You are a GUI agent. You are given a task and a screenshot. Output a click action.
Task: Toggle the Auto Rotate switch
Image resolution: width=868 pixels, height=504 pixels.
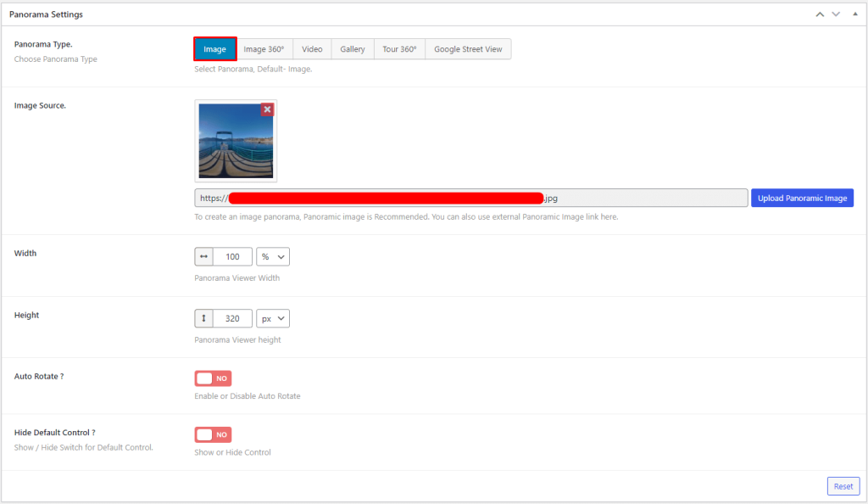(x=213, y=378)
